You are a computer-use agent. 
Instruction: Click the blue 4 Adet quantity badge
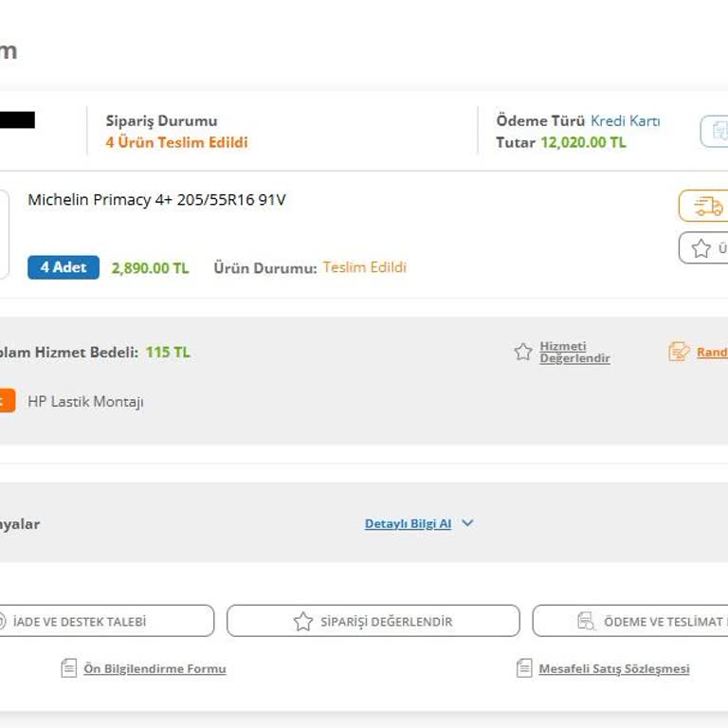pyautogui.click(x=64, y=267)
